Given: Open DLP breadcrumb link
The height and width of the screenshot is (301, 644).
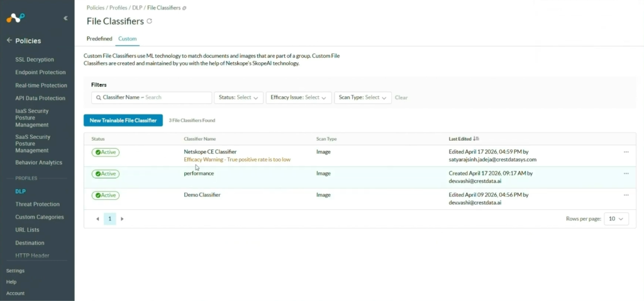Looking at the screenshot, I should click(137, 8).
